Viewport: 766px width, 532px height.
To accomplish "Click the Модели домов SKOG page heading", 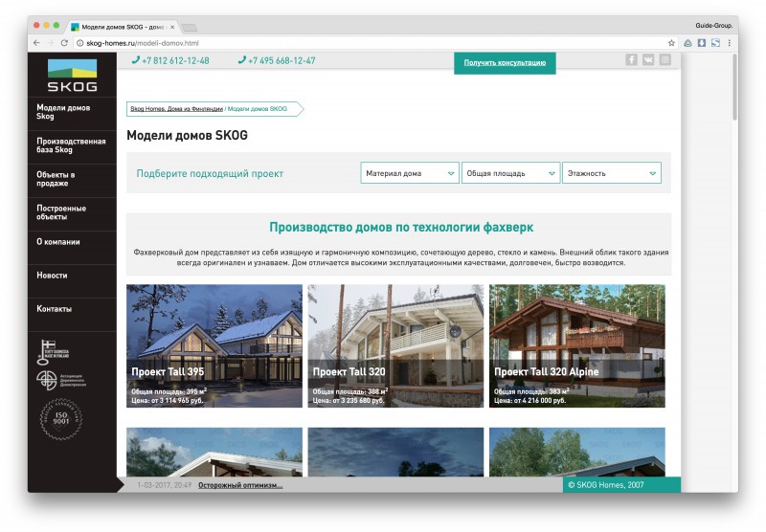I will tap(187, 135).
